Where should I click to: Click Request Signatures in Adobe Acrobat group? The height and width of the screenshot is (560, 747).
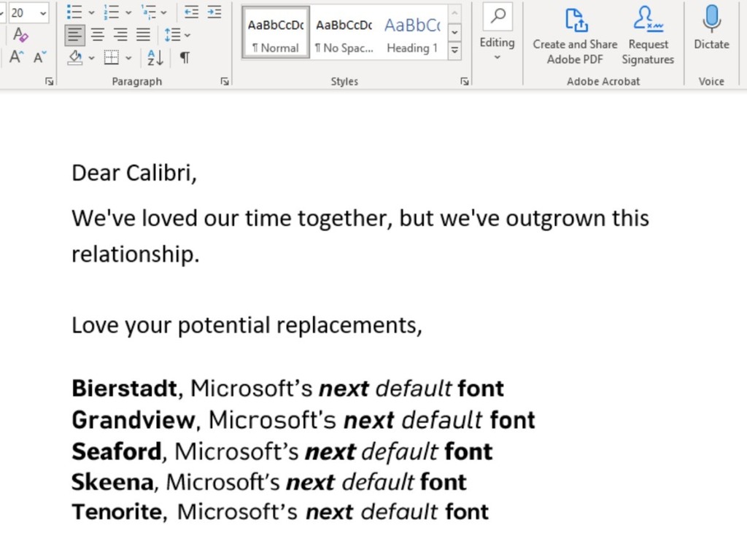click(x=648, y=35)
